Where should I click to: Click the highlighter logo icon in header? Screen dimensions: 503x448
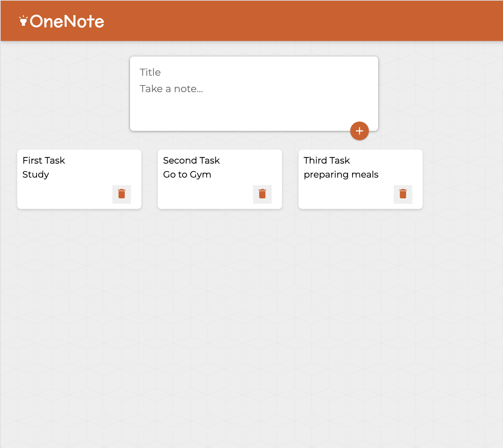pyautogui.click(x=23, y=21)
